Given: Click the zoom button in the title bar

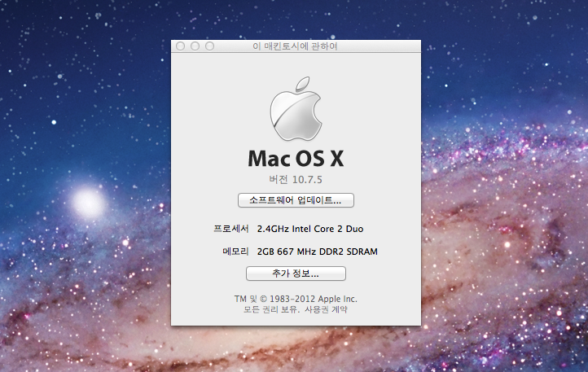Looking at the screenshot, I should point(210,46).
